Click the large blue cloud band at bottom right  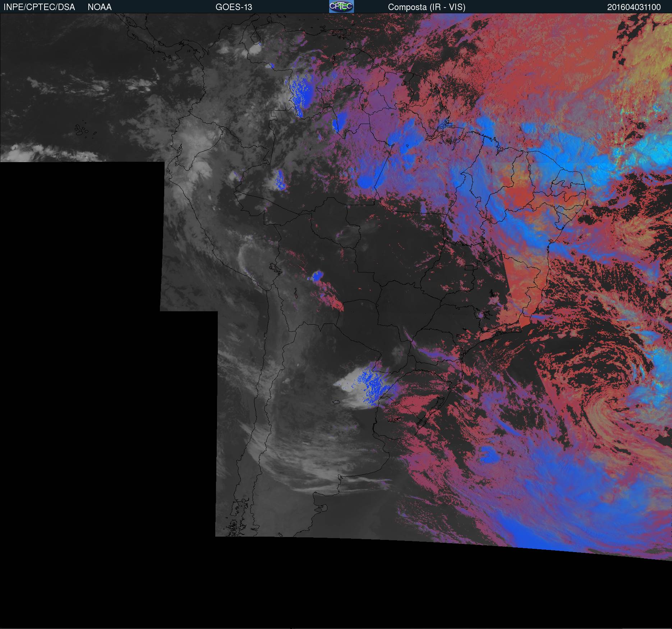pyautogui.click(x=539, y=521)
